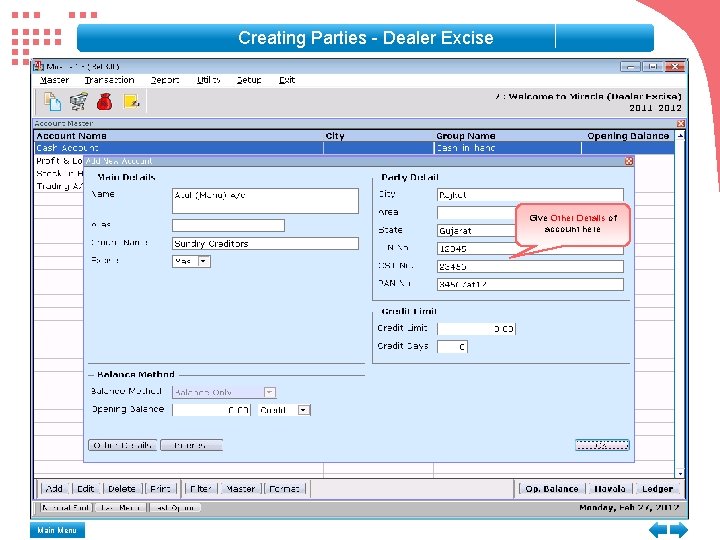720x540 pixels.
Task: Click the button right of Other Details
Action: click(191, 445)
